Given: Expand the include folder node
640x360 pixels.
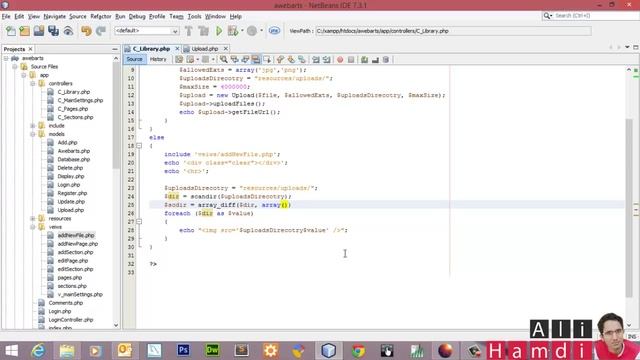Looking at the screenshot, I should pyautogui.click(x=33, y=126).
